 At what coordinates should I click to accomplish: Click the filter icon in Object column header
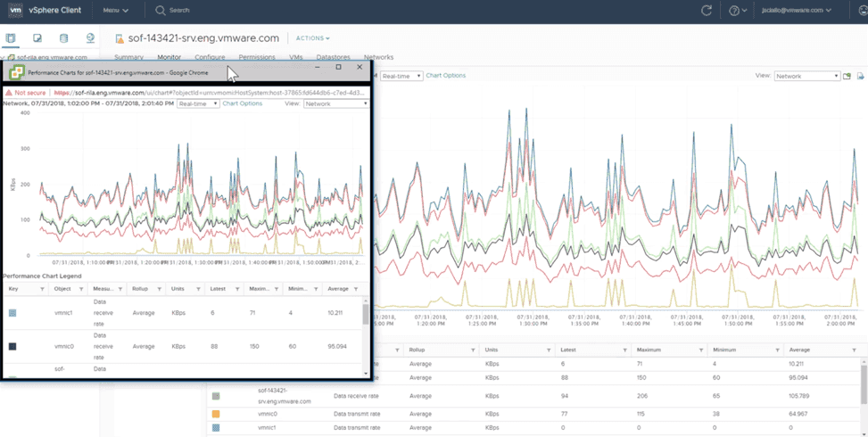81,289
